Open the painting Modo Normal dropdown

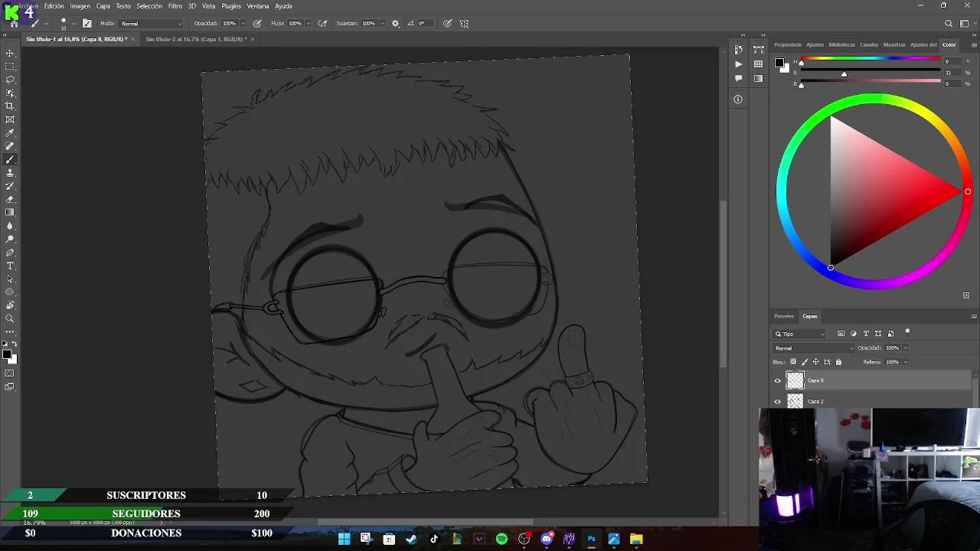[x=151, y=24]
